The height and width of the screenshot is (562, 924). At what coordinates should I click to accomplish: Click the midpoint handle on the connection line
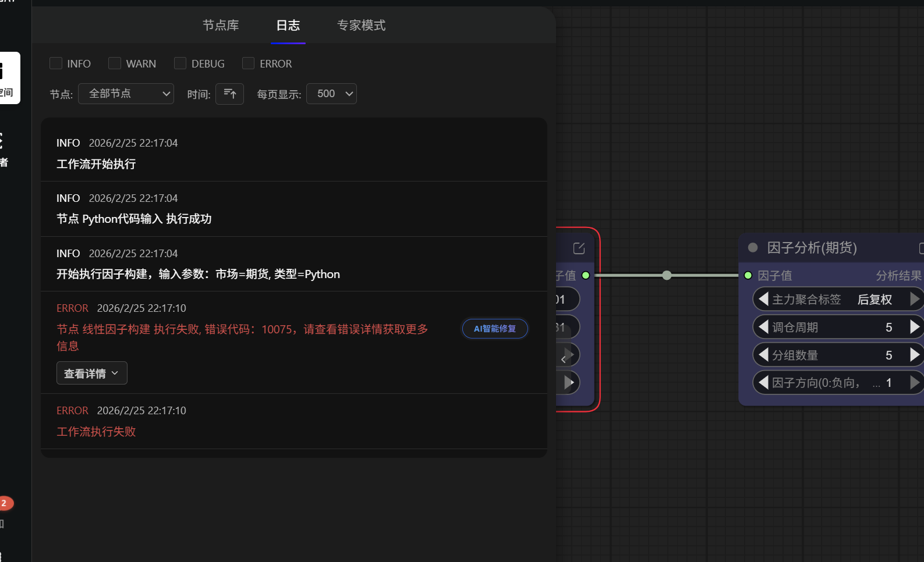coord(667,275)
